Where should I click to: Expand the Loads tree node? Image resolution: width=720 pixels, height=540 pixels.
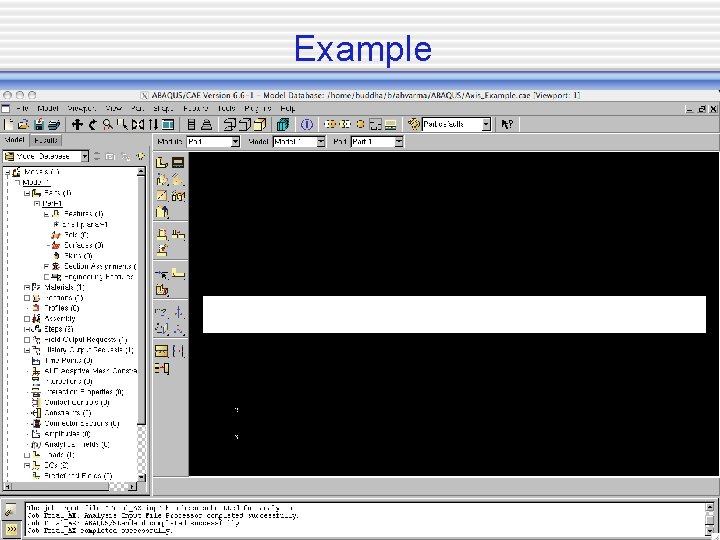27,455
